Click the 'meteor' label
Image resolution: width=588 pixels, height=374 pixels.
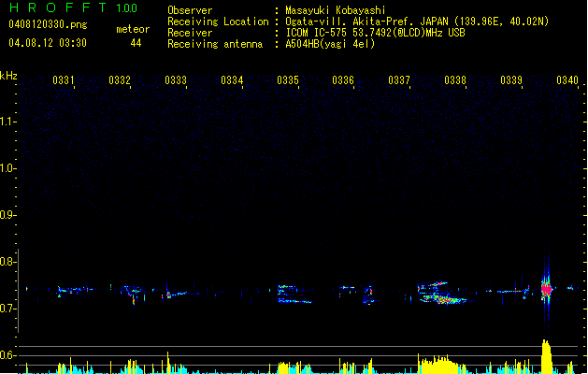133,29
